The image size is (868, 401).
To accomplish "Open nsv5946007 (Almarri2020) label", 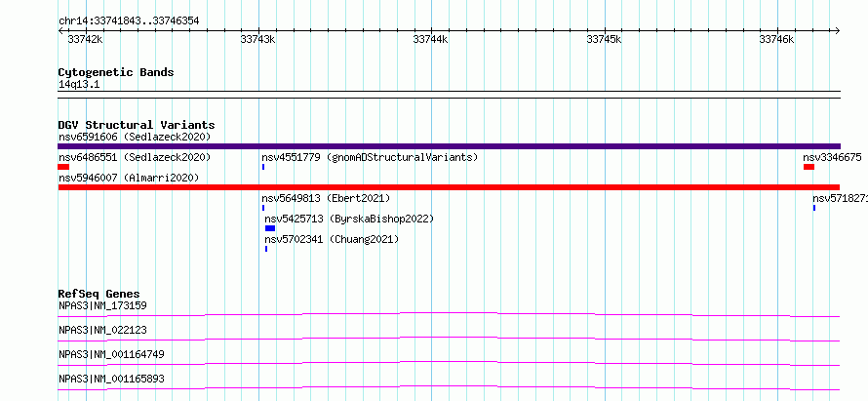I will (129, 178).
